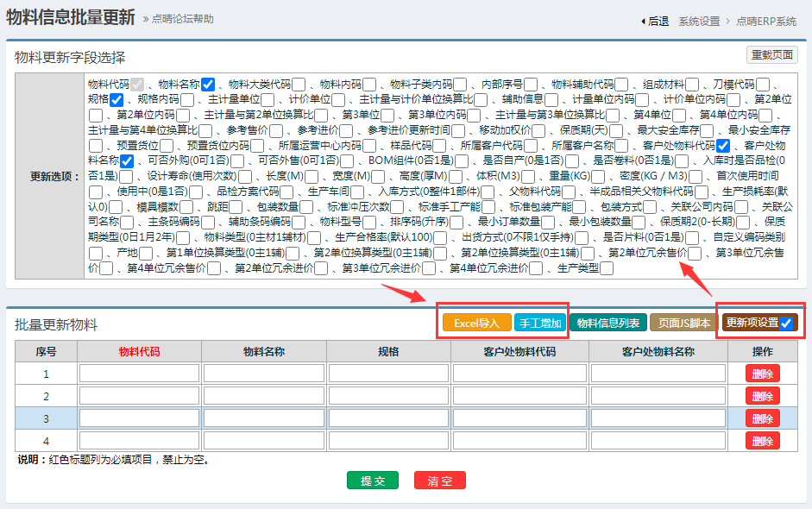Viewport: 812px width, 509px height.
Task: Click 重载页面 button
Action: pyautogui.click(x=771, y=55)
